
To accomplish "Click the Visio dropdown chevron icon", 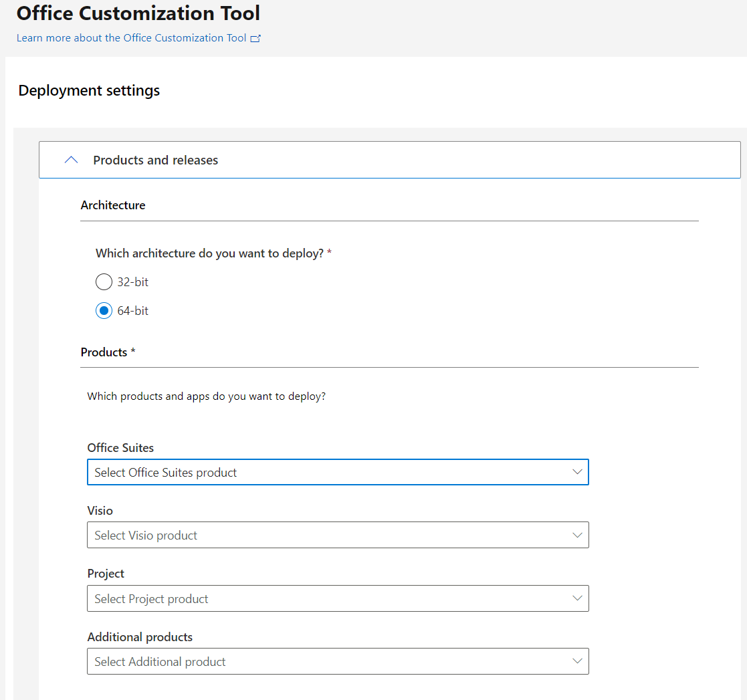I will click(577, 535).
